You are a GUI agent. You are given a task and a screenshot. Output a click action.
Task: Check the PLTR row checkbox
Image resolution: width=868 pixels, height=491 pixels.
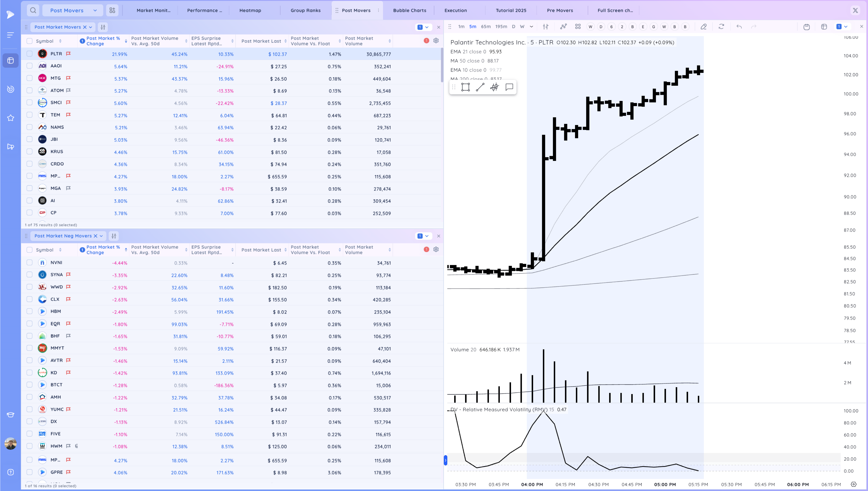tap(30, 54)
